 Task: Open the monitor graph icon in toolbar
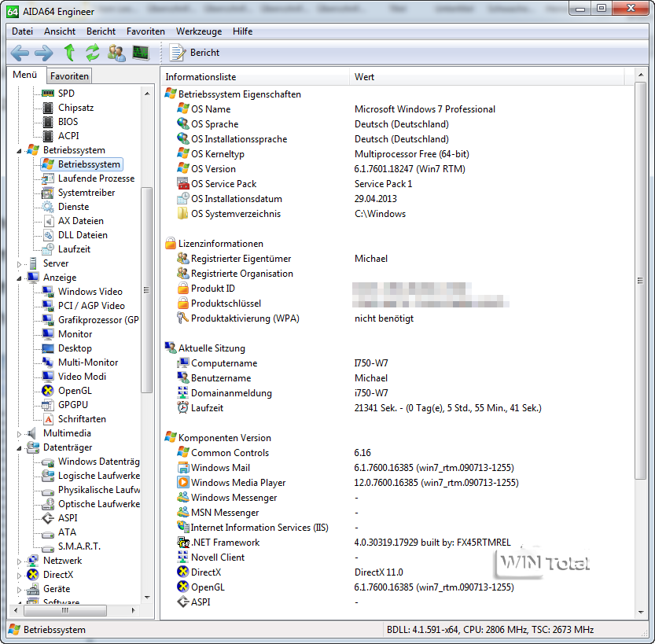(x=141, y=53)
